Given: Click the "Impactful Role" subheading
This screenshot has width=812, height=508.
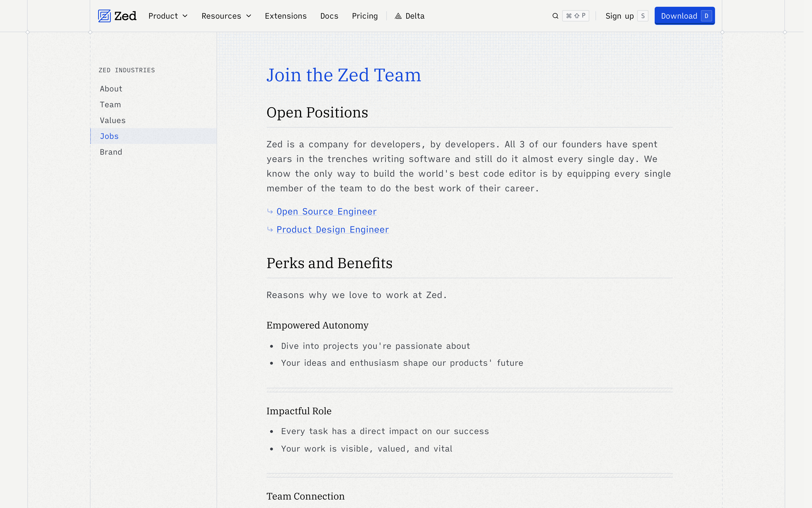Looking at the screenshot, I should [x=299, y=411].
